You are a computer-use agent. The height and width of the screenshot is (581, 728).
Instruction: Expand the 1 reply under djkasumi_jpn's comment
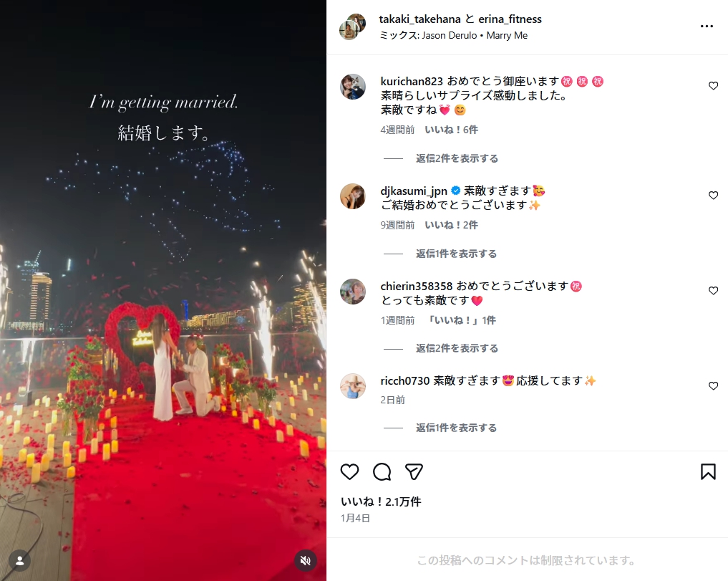(457, 254)
